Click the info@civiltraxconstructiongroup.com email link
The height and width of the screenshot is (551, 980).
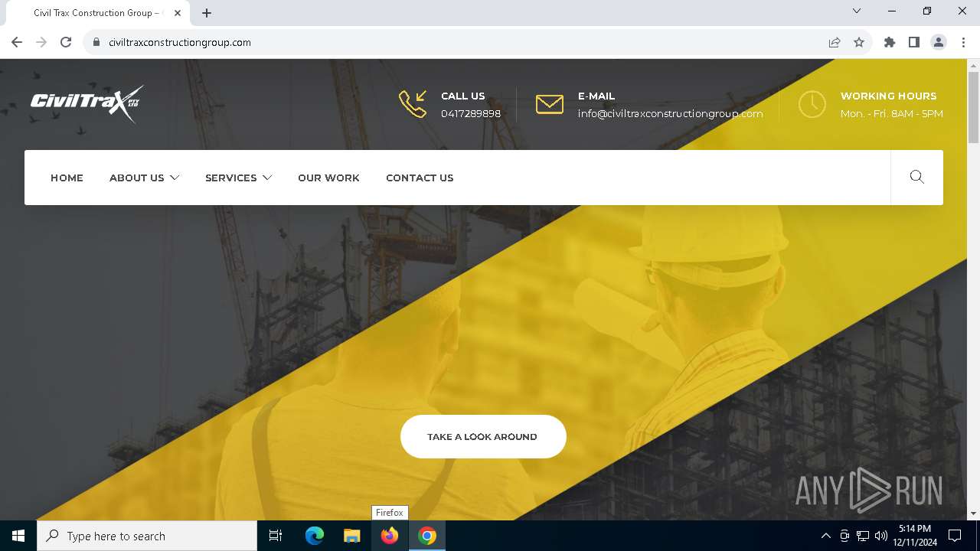pos(671,113)
